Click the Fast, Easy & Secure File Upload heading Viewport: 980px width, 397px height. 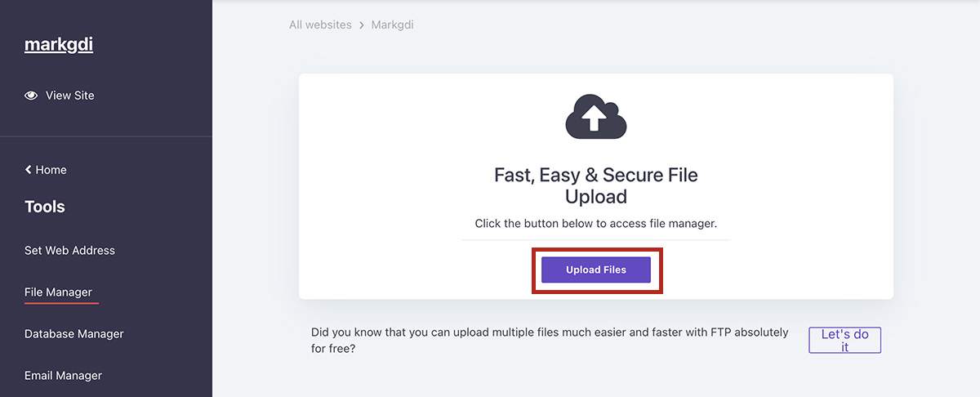(x=595, y=185)
